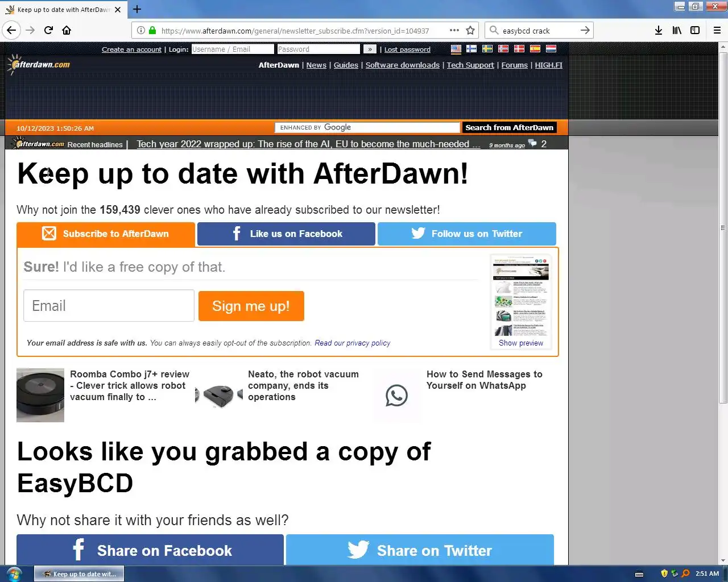The height and width of the screenshot is (582, 728).
Task: Click the comments speech bubble icon by headline
Action: point(532,143)
